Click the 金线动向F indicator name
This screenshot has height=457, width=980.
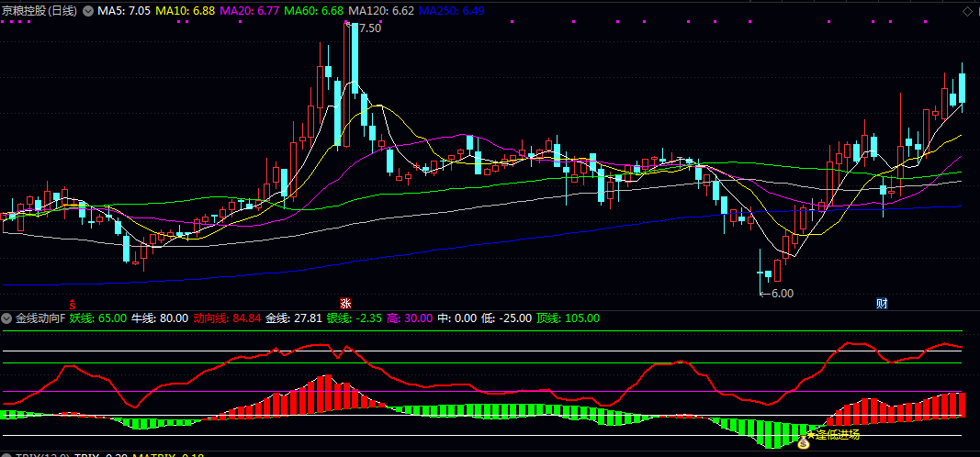39,318
